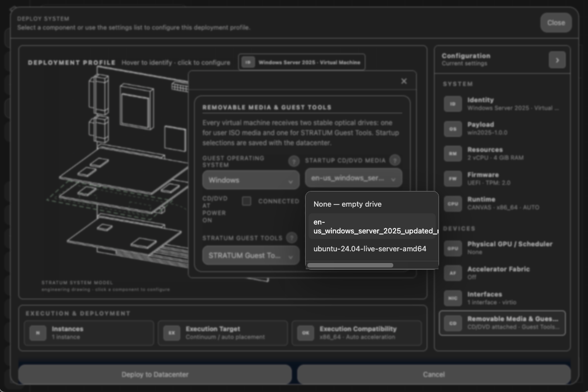This screenshot has width=588, height=392.
Task: Click the Physical GPU / Scheduler icon
Action: 452,248
